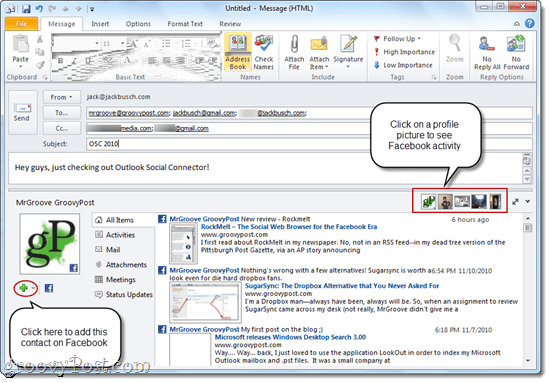Save the message with floppy icon
The width and height of the screenshot is (550, 383).
26,9
